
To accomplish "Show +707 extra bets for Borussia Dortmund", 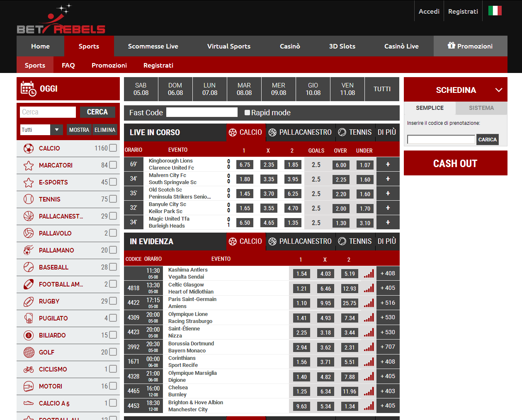I will click(388, 347).
